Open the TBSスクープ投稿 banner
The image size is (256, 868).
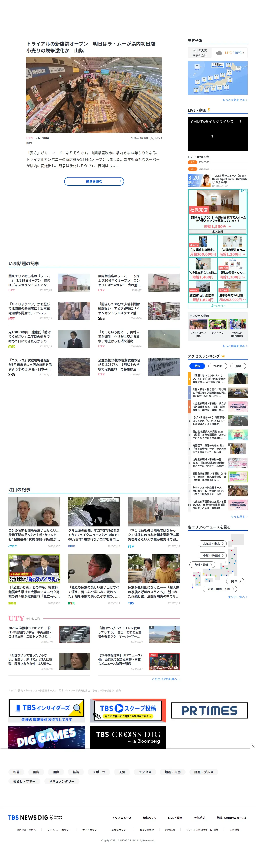(x=128, y=710)
